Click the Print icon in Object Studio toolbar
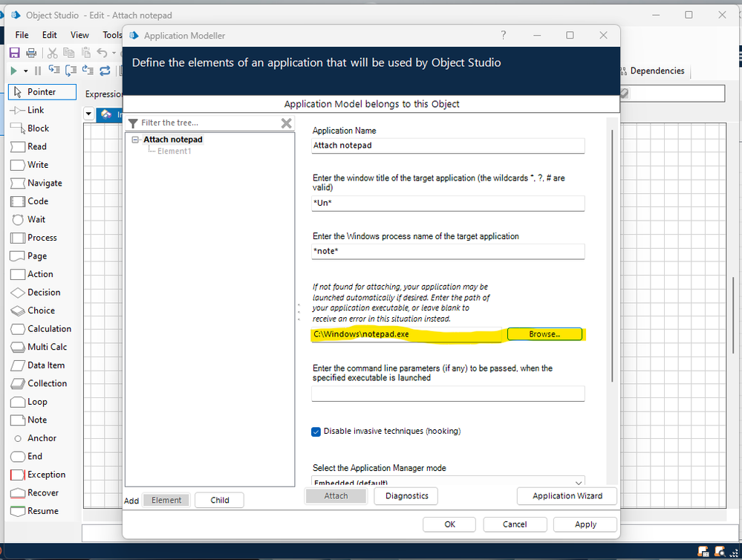Viewport: 742px width, 560px height. [x=31, y=53]
